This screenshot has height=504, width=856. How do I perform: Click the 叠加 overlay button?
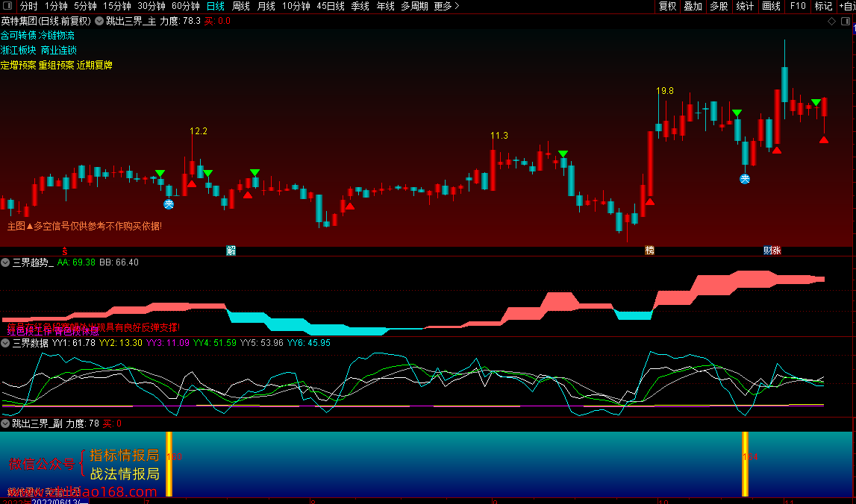693,6
